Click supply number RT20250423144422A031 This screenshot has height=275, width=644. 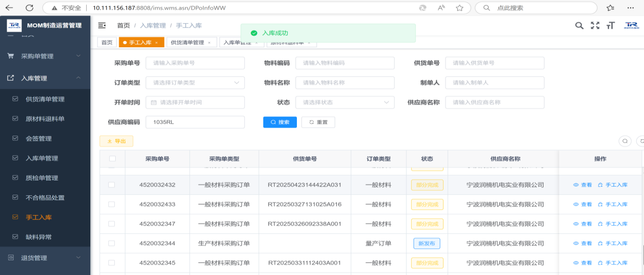(x=304, y=185)
